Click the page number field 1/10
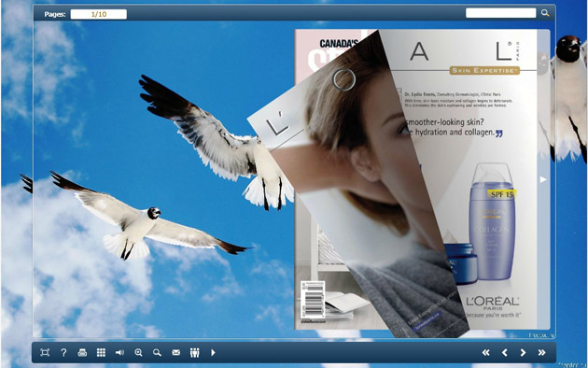This screenshot has height=368, width=588. tap(99, 14)
